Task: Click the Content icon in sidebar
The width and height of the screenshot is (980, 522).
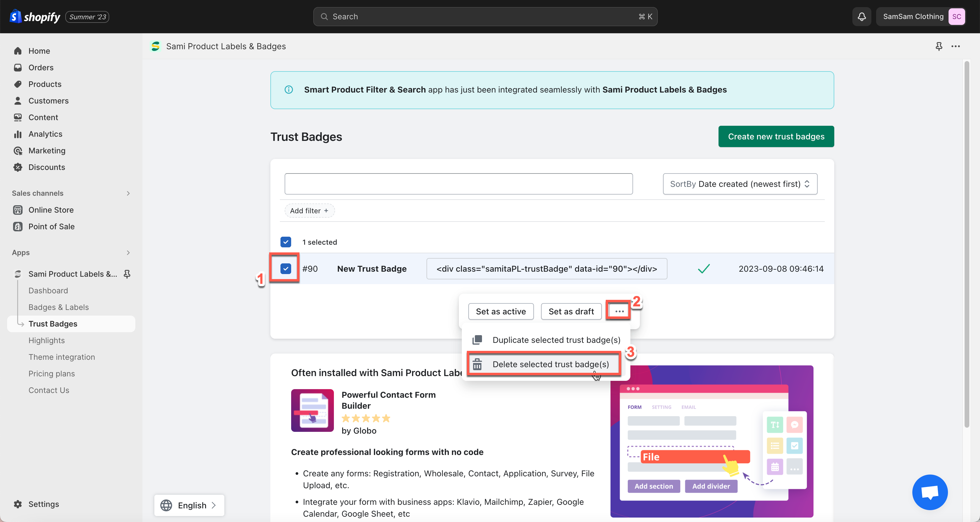Action: coord(18,117)
